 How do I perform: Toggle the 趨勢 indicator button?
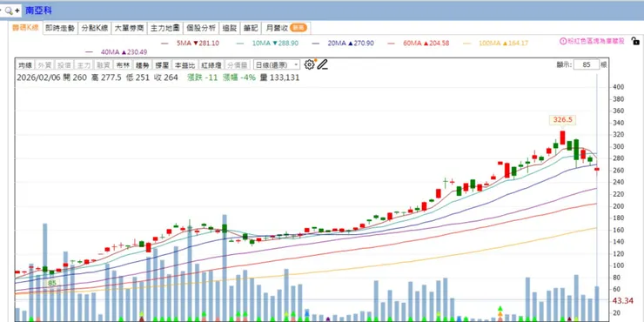(x=143, y=65)
